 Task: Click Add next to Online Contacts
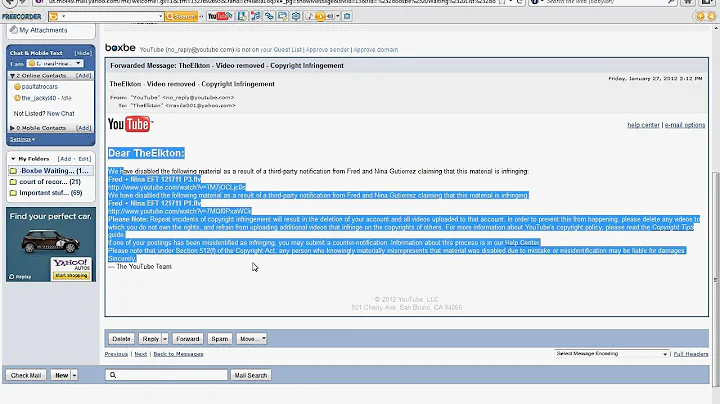coord(84,76)
